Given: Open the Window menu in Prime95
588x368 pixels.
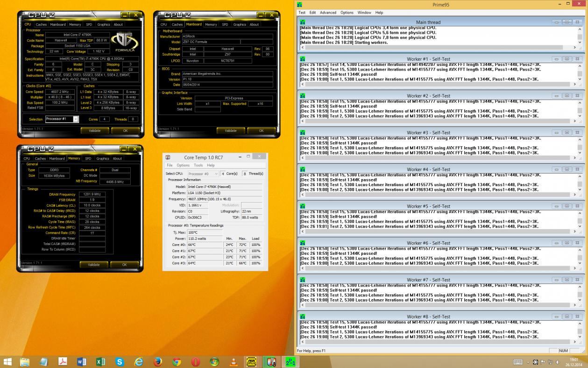Looking at the screenshot, I should 364,13.
